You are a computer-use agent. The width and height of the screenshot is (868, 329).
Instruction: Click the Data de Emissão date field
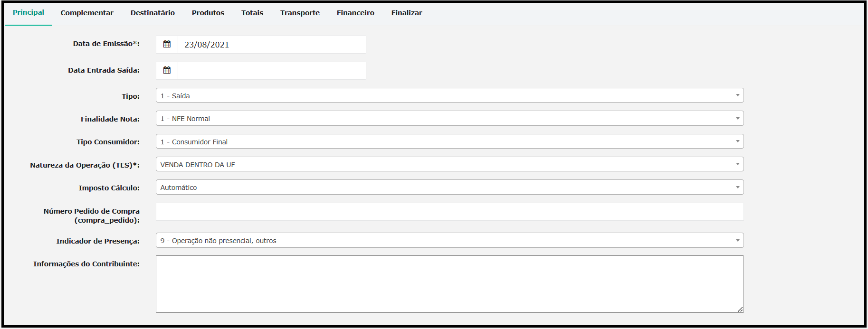271,45
